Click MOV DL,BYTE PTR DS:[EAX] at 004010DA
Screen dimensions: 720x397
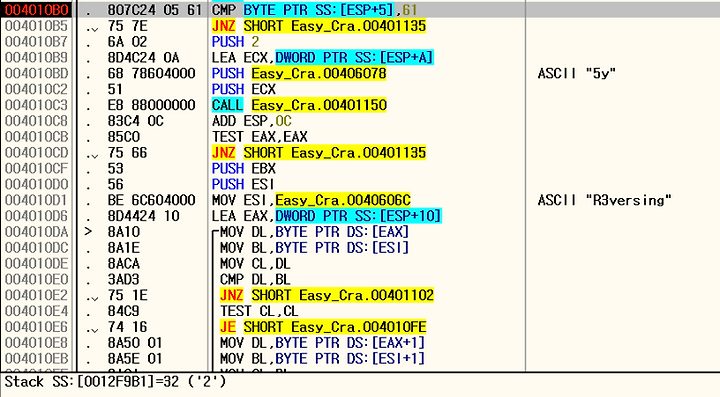click(314, 232)
